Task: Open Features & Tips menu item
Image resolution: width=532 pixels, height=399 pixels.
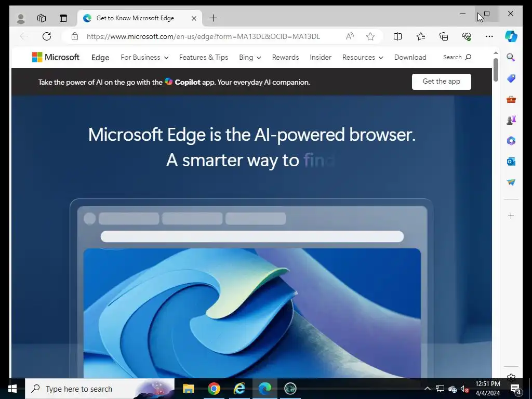Action: click(204, 57)
